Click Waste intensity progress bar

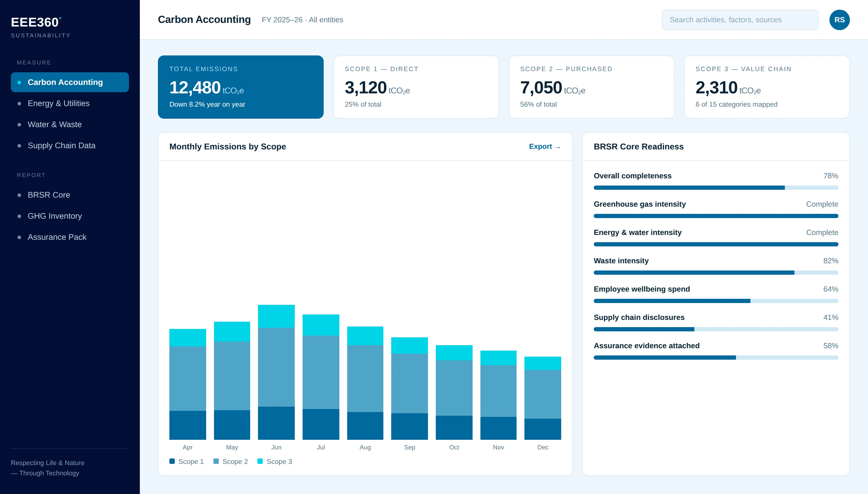[715, 272]
